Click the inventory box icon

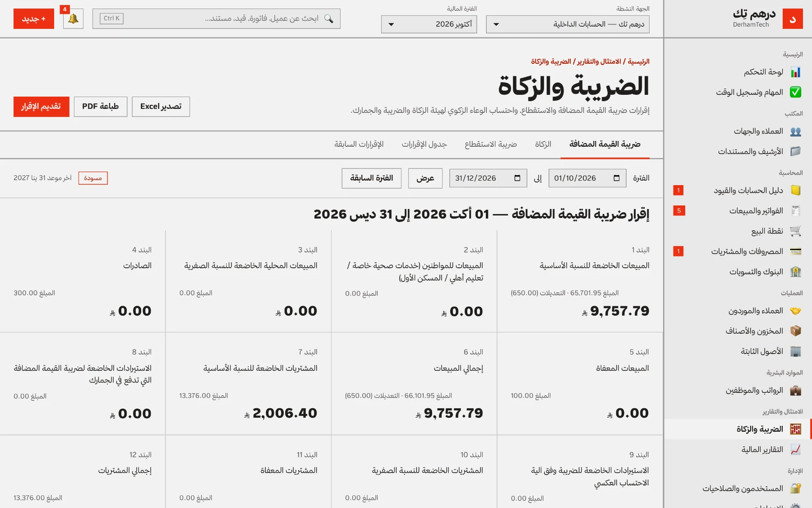tap(795, 331)
